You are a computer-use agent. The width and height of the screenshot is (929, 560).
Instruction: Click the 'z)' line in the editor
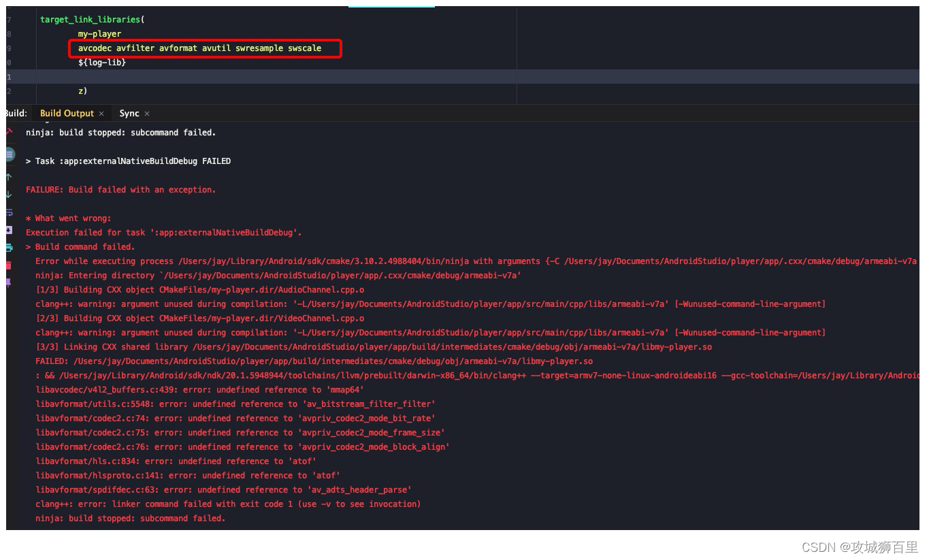coord(83,90)
